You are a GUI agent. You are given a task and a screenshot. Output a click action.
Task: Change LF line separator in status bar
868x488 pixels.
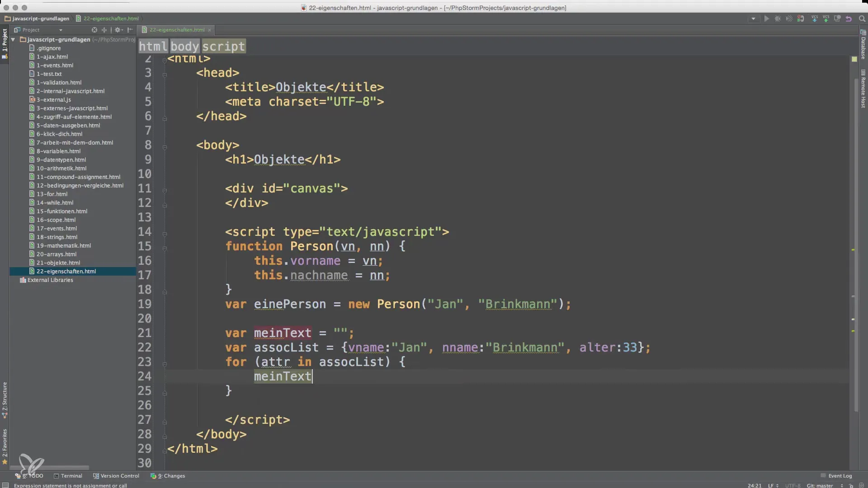tap(773, 485)
